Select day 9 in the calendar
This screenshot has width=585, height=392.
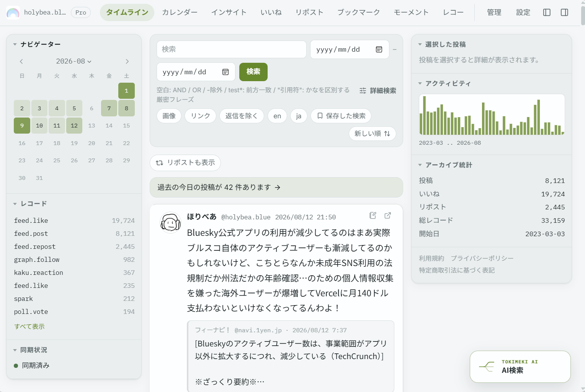click(x=22, y=126)
